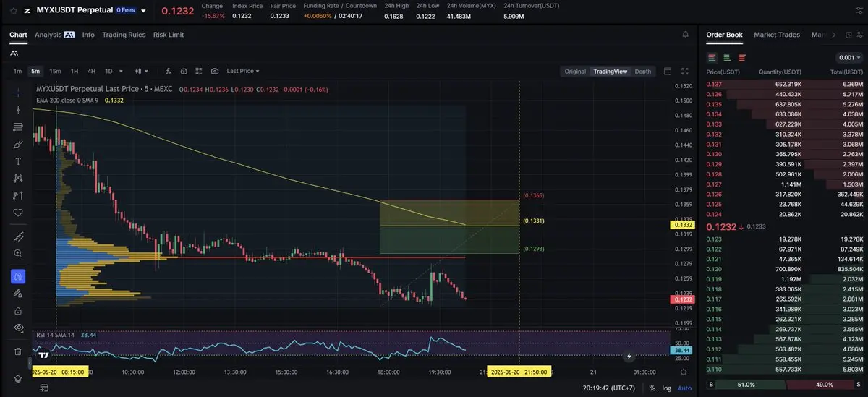This screenshot has height=397, width=868.
Task: Open the Chart tab
Action: [x=18, y=34]
